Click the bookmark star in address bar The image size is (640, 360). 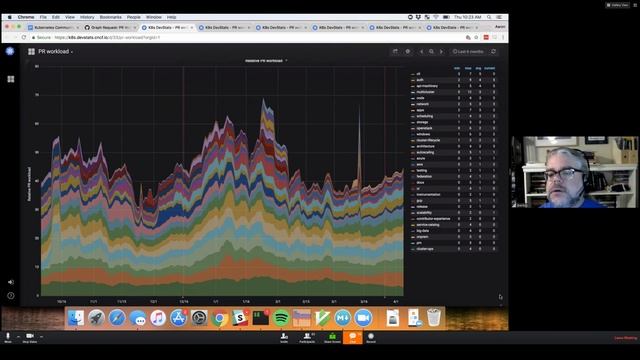(476, 37)
